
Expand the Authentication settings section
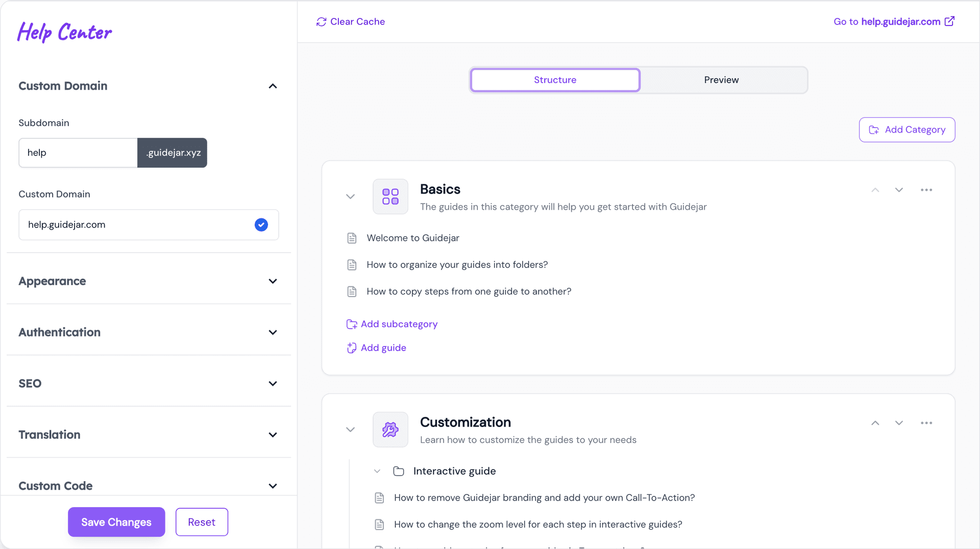pyautogui.click(x=273, y=332)
